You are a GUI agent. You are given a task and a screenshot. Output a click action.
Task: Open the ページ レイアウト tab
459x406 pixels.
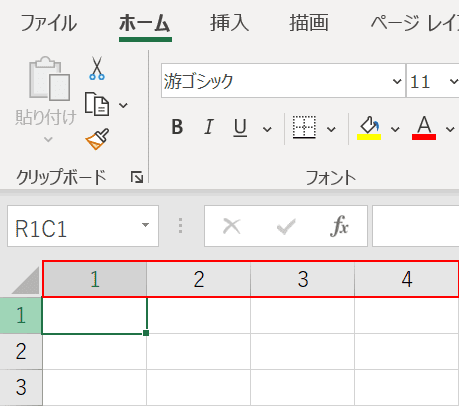coord(415,23)
